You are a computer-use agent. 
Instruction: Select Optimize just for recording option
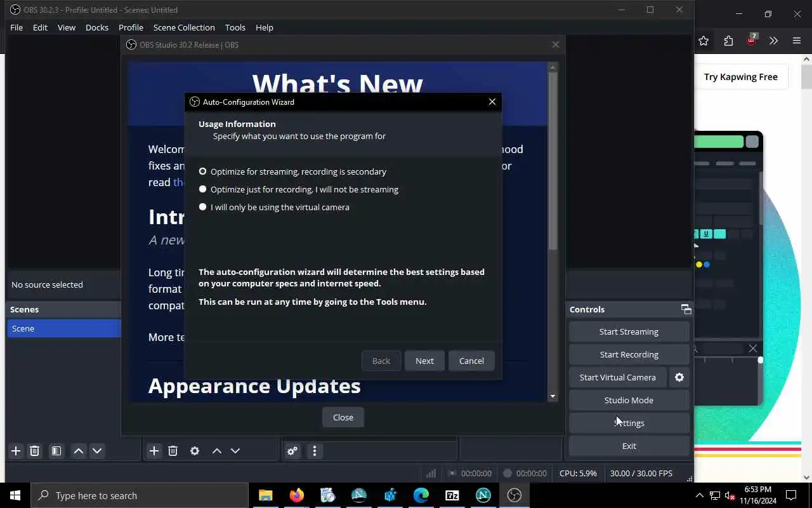pos(299,189)
